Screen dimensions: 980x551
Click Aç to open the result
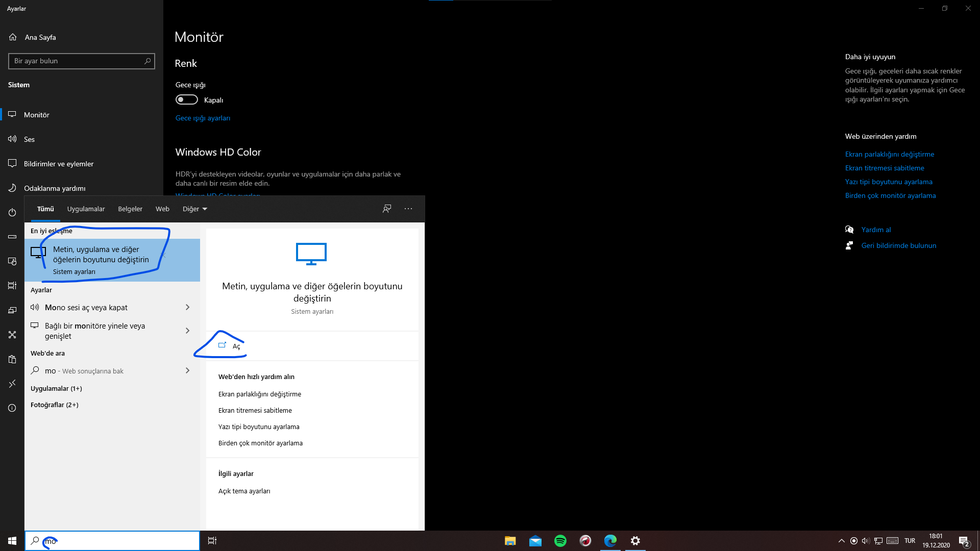pos(236,346)
